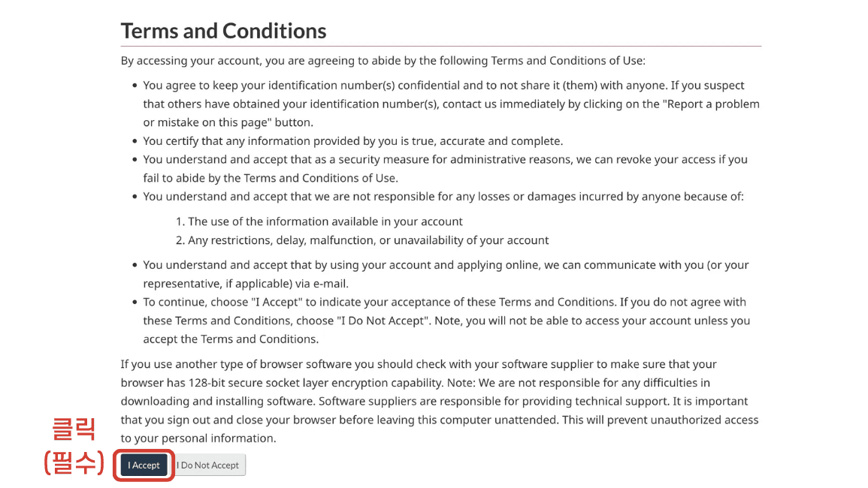This screenshot has width=868, height=488.
Task: Click the "I Accept" button
Action: (x=144, y=465)
